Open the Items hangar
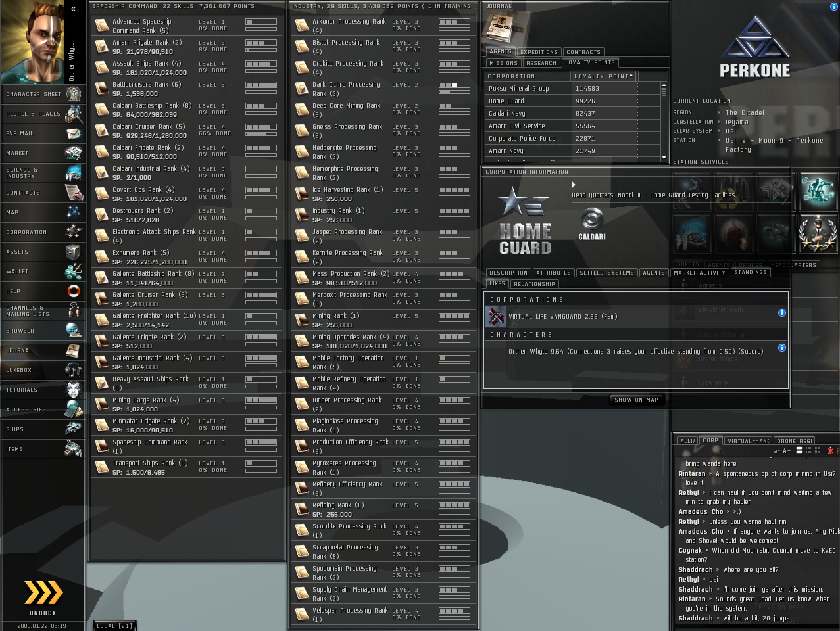The image size is (840, 631). pyautogui.click(x=43, y=449)
